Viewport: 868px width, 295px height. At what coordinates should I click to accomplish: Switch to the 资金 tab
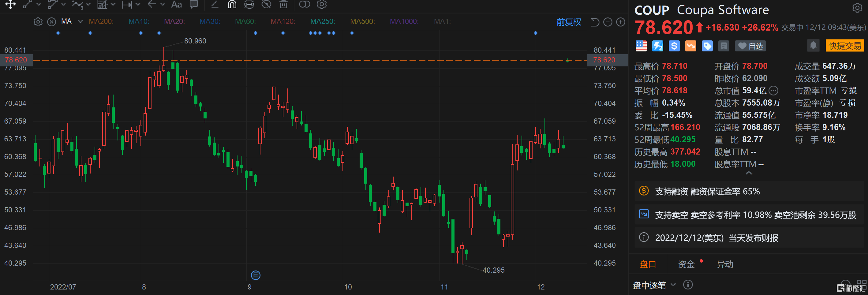point(686,264)
